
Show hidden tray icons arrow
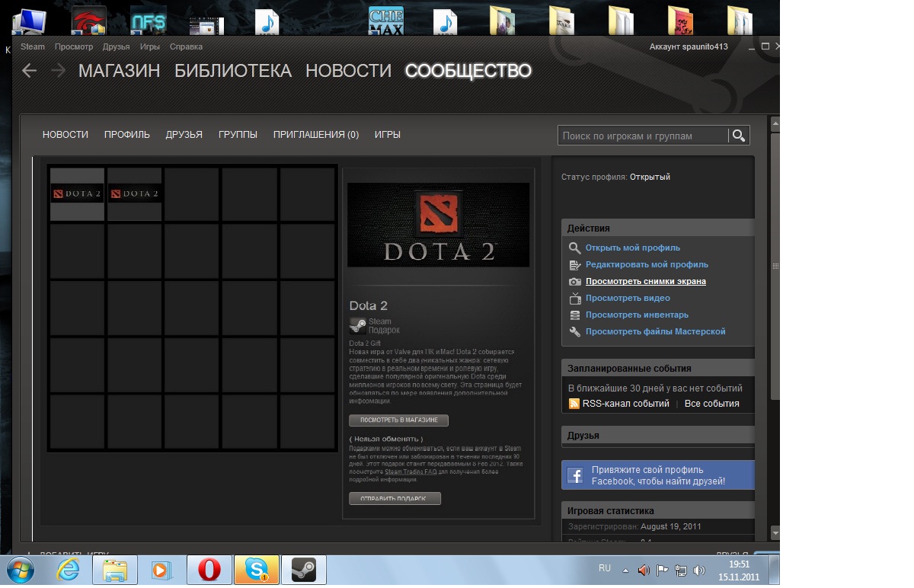pyautogui.click(x=626, y=570)
